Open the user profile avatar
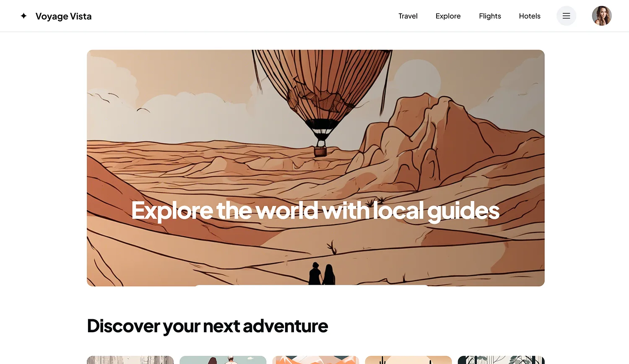 tap(602, 16)
